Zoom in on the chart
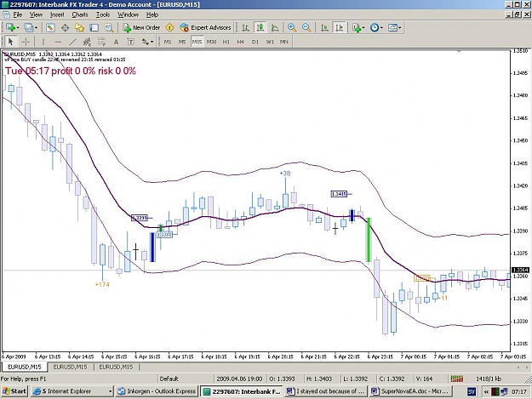Viewport: 532px width, 399px height. click(x=292, y=27)
